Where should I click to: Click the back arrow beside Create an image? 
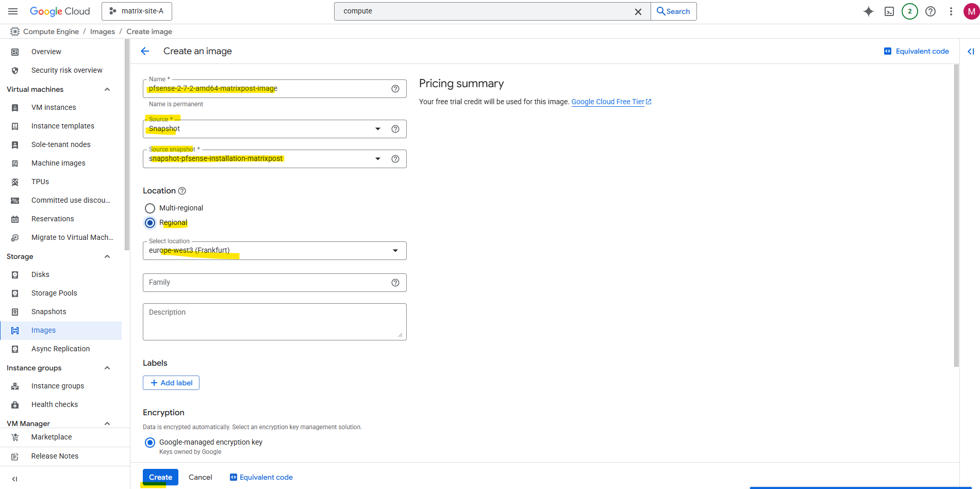(145, 51)
